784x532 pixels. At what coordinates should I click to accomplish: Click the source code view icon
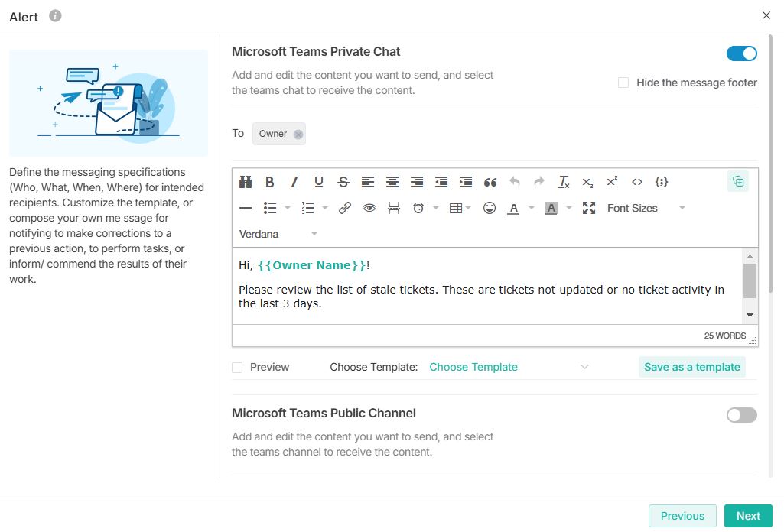tap(636, 182)
